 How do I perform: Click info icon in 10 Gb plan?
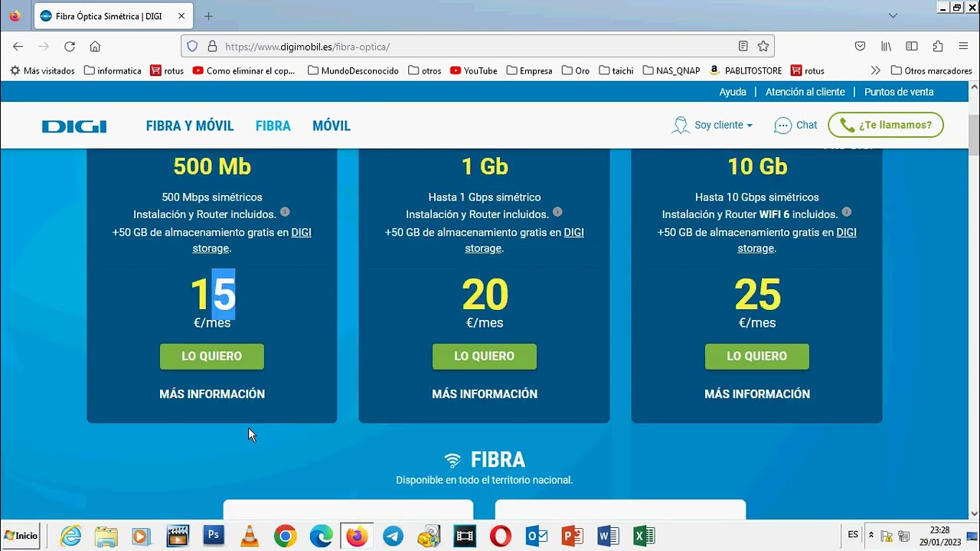846,212
